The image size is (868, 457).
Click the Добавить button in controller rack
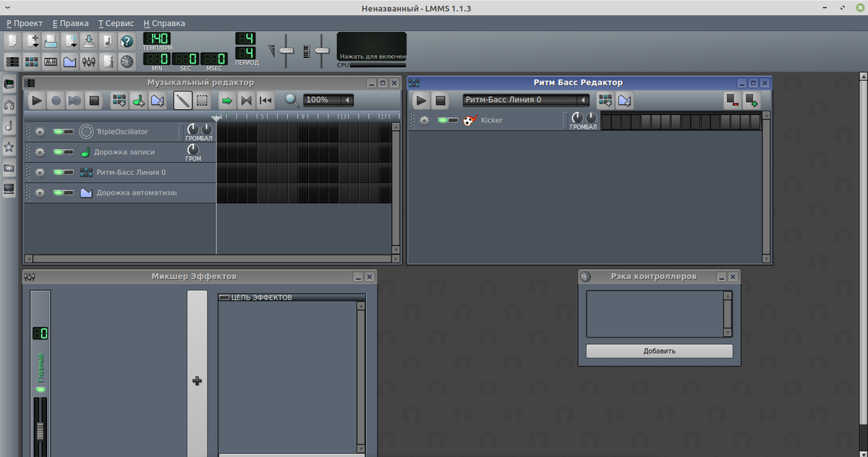(659, 351)
